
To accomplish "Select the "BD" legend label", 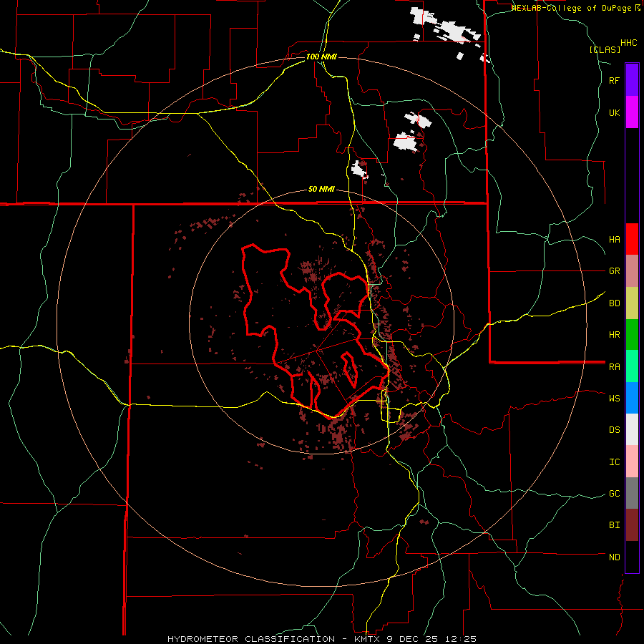I will [x=614, y=303].
